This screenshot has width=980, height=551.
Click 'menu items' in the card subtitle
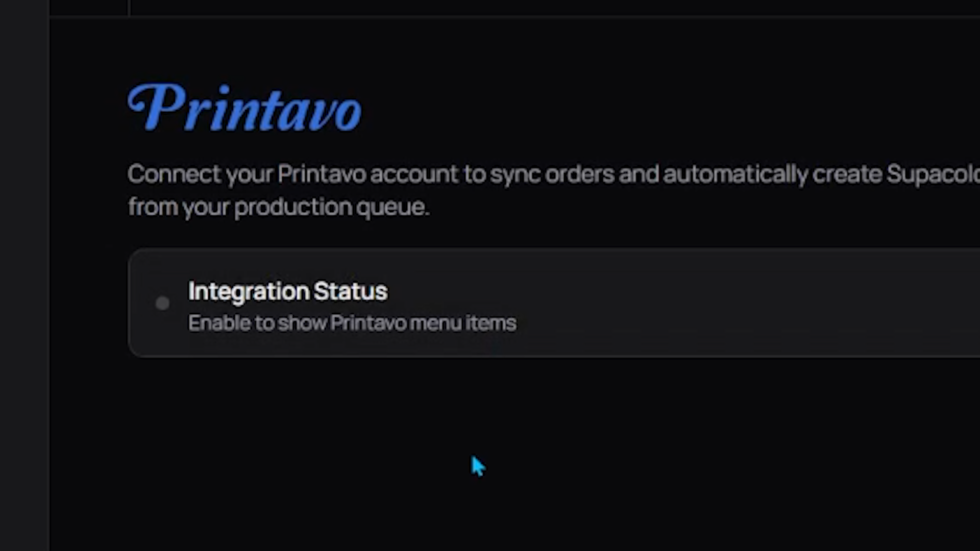(x=463, y=323)
